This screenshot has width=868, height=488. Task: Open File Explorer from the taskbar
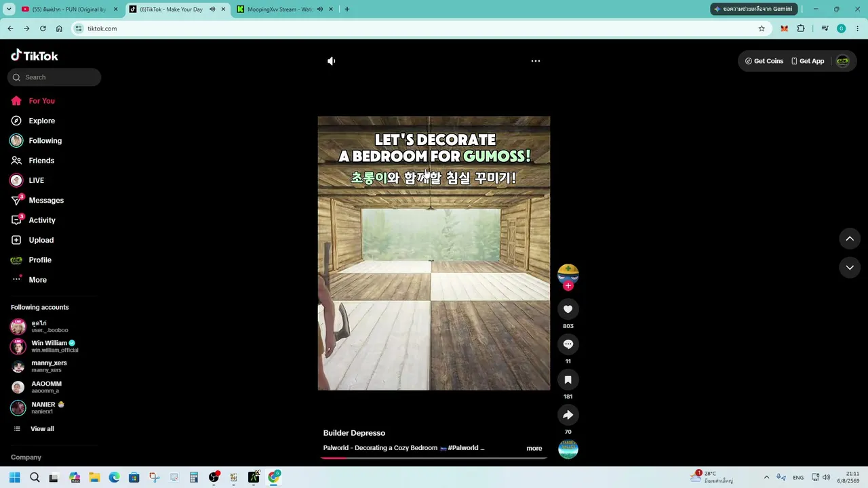tap(94, 477)
